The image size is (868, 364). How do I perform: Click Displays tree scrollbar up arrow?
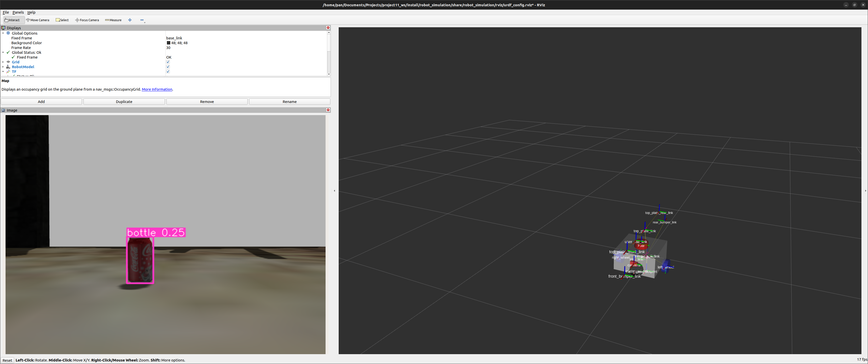pyautogui.click(x=329, y=32)
